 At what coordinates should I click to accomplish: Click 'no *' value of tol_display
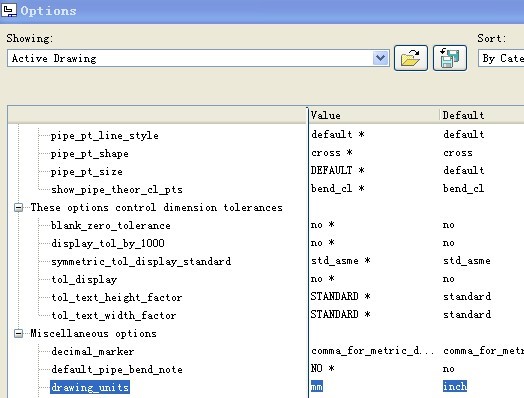[322, 279]
